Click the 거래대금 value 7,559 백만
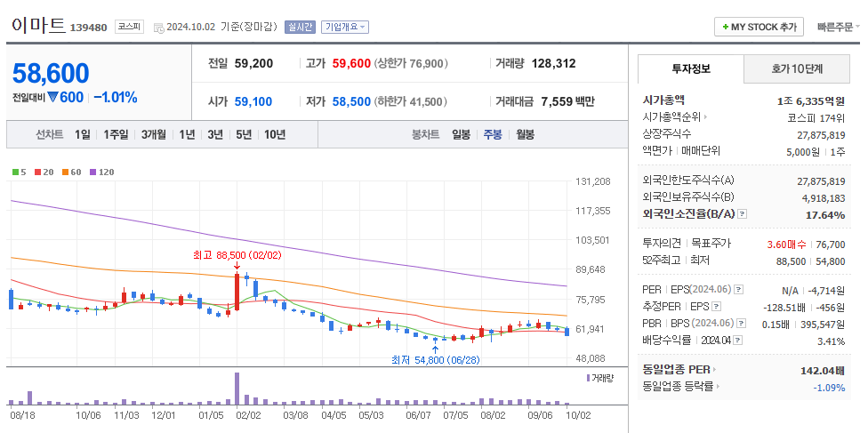 pos(568,102)
